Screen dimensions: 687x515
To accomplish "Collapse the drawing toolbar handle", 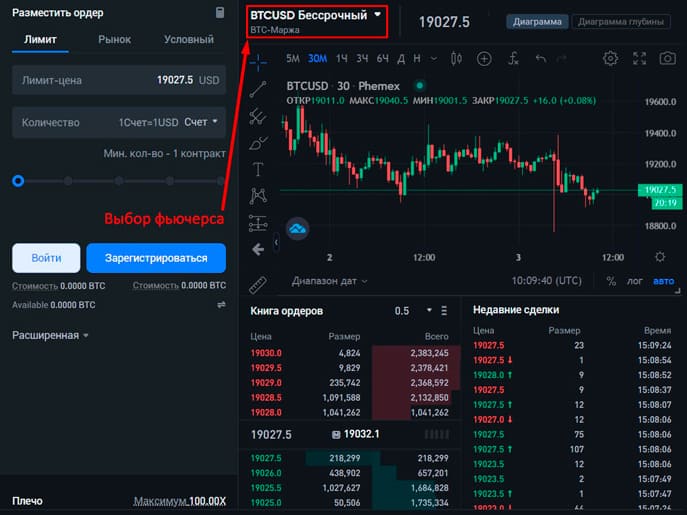I will click(x=276, y=242).
